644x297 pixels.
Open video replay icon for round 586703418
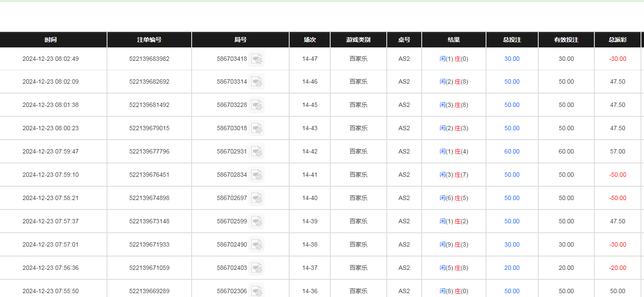coord(256,59)
